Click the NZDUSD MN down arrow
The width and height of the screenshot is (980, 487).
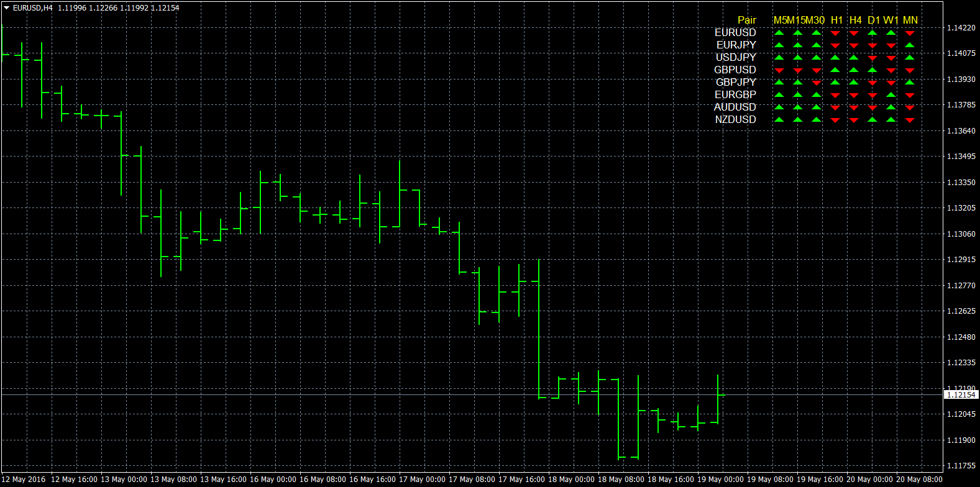910,120
